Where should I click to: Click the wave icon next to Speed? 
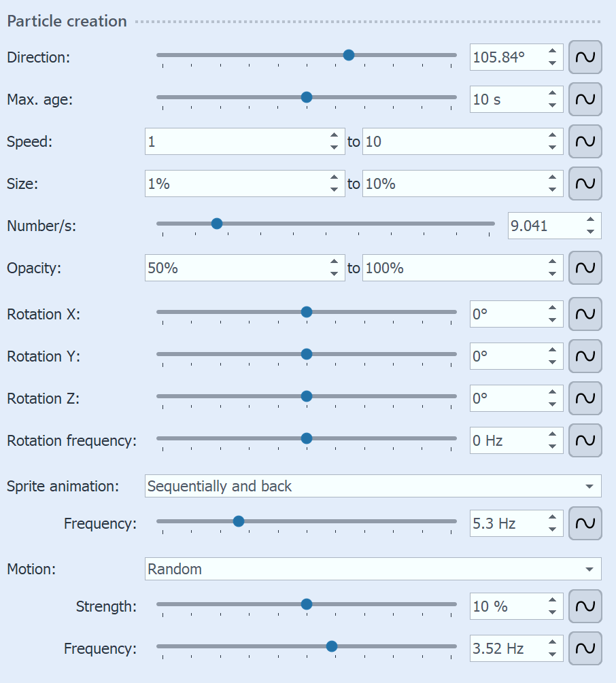585,142
